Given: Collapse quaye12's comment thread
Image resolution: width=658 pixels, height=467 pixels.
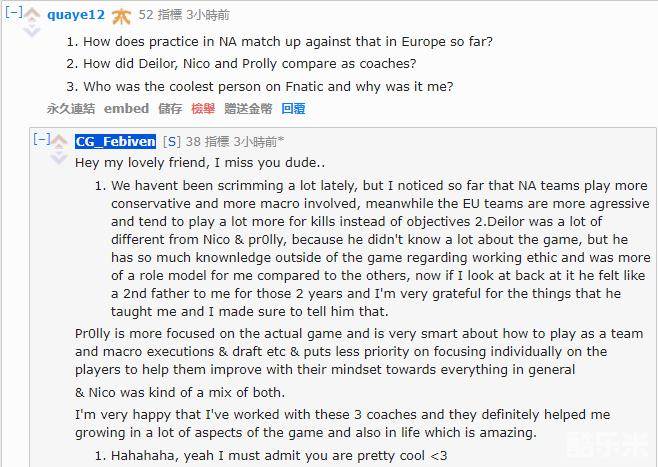Looking at the screenshot, I should (x=13, y=14).
